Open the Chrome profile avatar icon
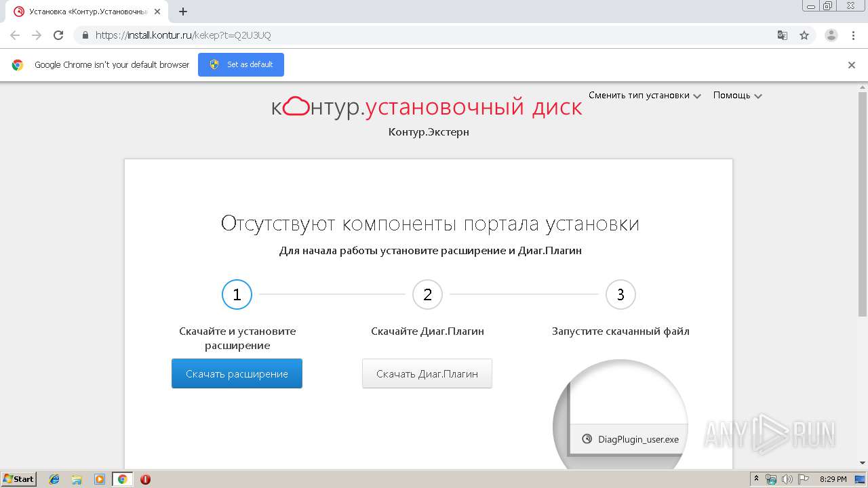Image resolution: width=868 pixels, height=488 pixels. click(x=831, y=35)
